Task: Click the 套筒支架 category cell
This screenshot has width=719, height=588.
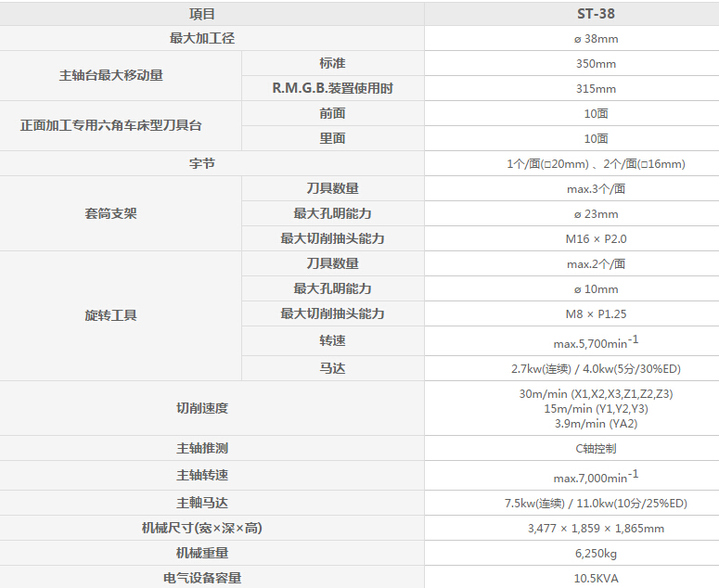Action: [110, 213]
